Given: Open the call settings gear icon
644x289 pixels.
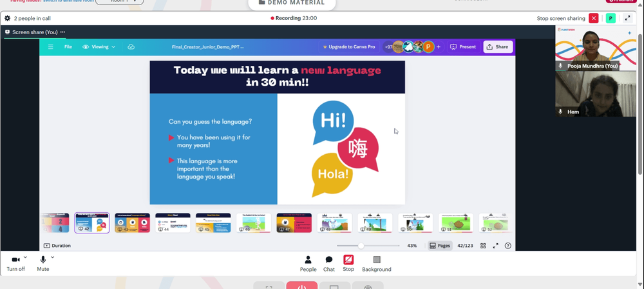Looking at the screenshot, I should [7, 18].
